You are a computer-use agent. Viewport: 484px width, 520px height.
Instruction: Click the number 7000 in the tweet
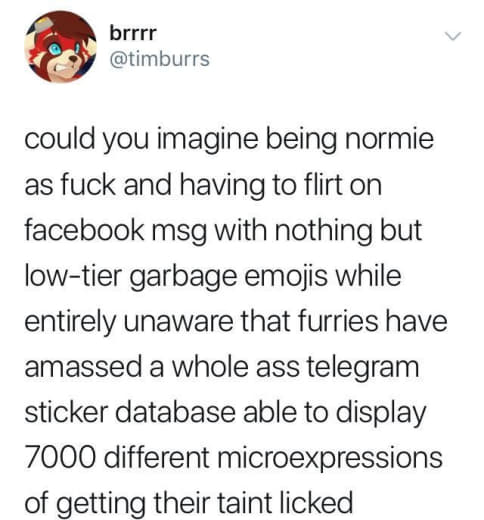61,457
